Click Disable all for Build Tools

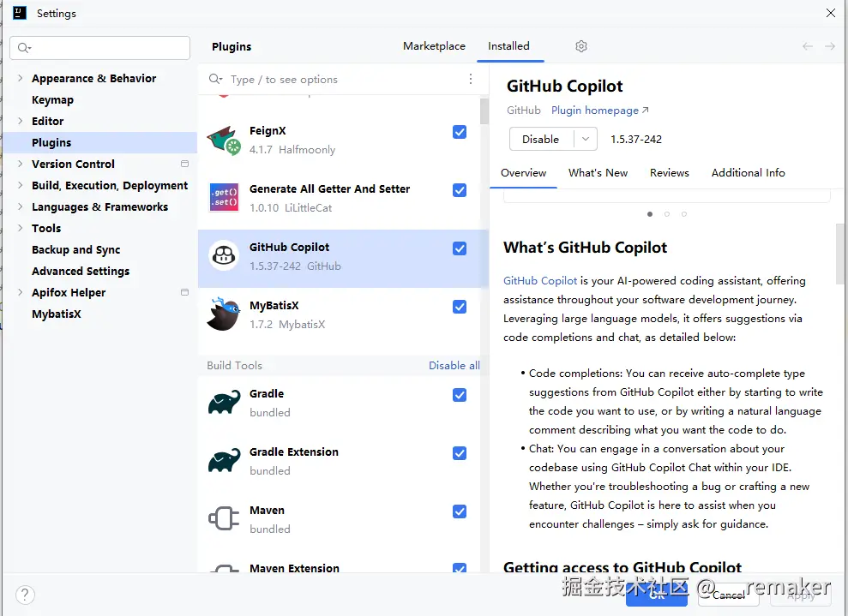coord(454,366)
